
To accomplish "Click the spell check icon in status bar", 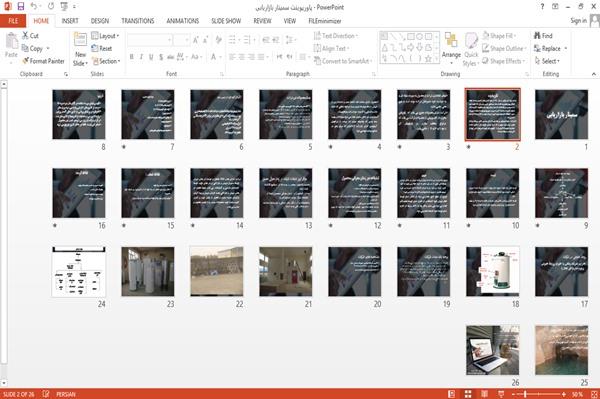I will coord(46,394).
